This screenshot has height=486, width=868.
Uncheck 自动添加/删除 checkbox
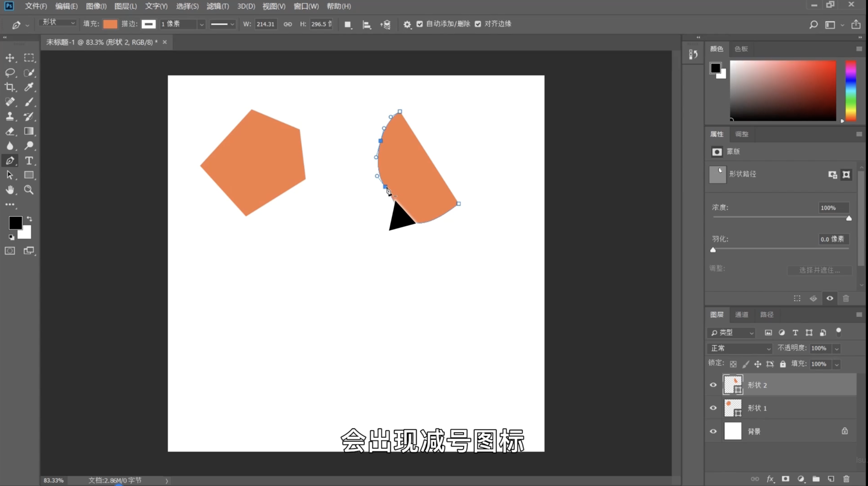click(420, 24)
